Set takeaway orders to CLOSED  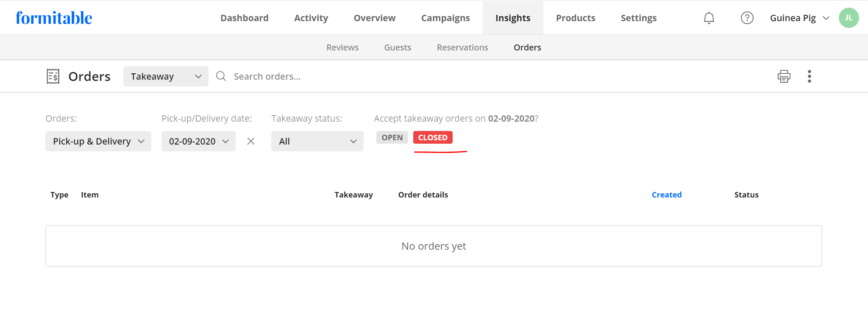(433, 137)
